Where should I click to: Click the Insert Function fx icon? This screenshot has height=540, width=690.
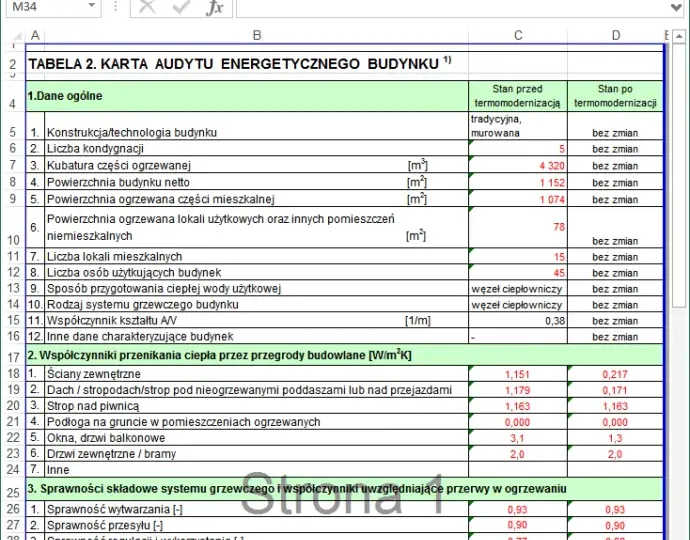pos(214,7)
